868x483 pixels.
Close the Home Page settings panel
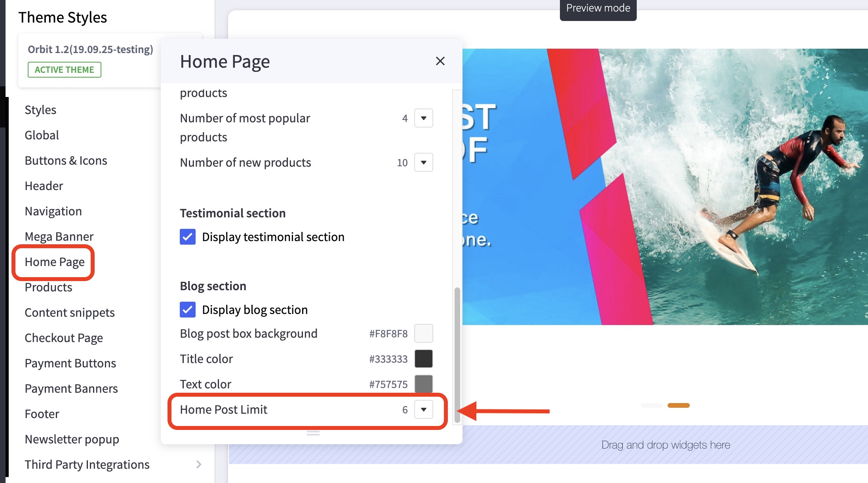click(440, 61)
